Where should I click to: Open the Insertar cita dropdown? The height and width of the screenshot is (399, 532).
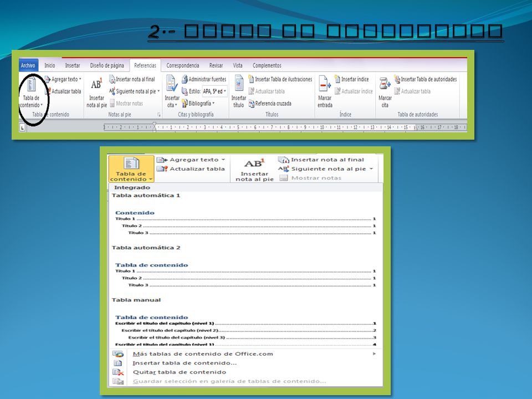pos(172,92)
